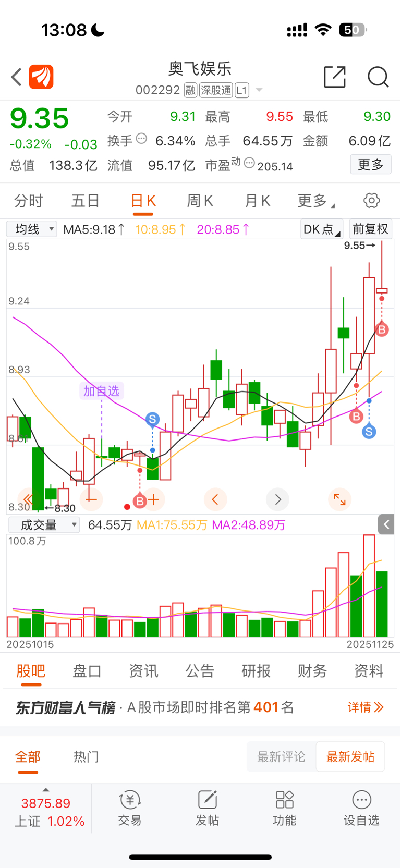
Task: Expand stock title dropdown triangle
Action: click(x=259, y=90)
